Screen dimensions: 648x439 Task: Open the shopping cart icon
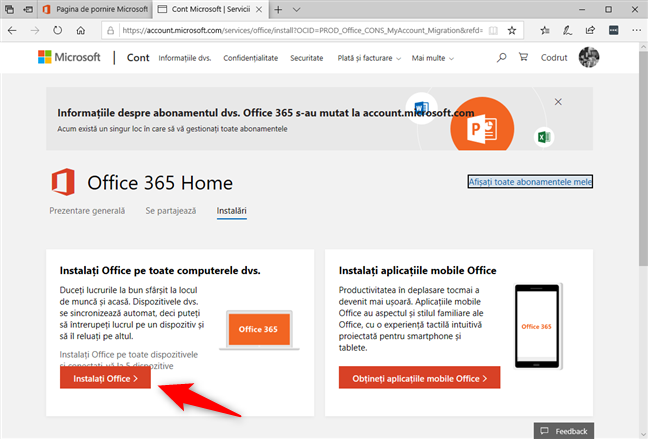pyautogui.click(x=523, y=57)
